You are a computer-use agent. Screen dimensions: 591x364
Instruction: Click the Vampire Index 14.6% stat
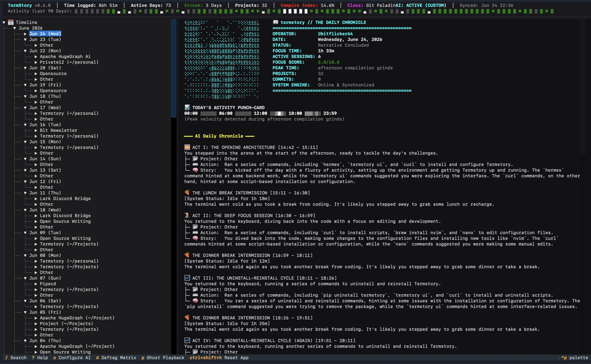pos(307,5)
